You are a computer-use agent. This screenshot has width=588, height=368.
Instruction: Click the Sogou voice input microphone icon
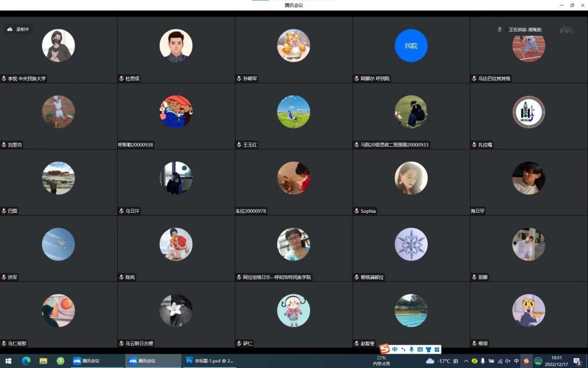click(411, 349)
